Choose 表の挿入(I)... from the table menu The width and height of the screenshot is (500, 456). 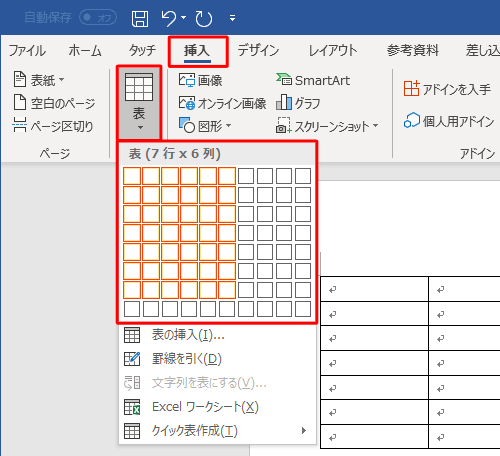[x=217, y=335]
